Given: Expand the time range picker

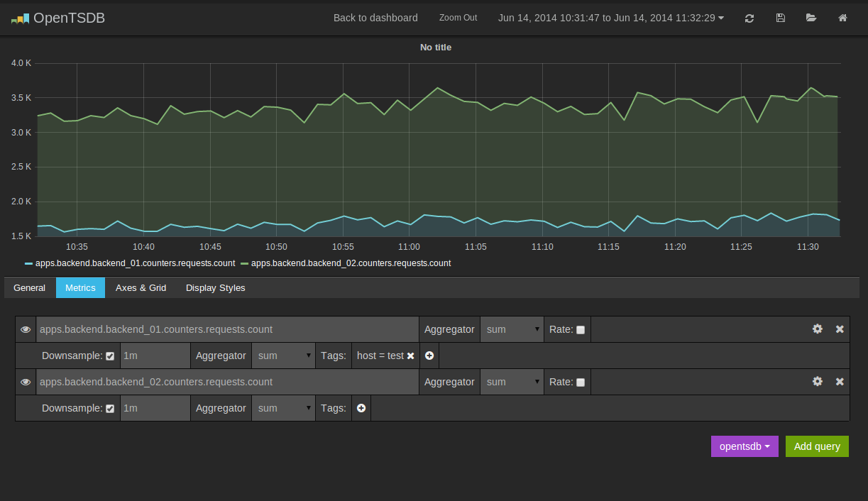Looking at the screenshot, I should click(x=611, y=18).
